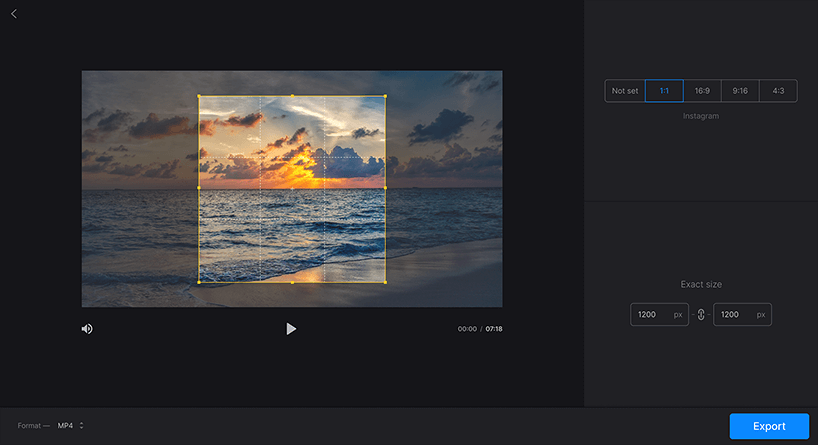
Task: Click the Export button
Action: click(x=769, y=426)
